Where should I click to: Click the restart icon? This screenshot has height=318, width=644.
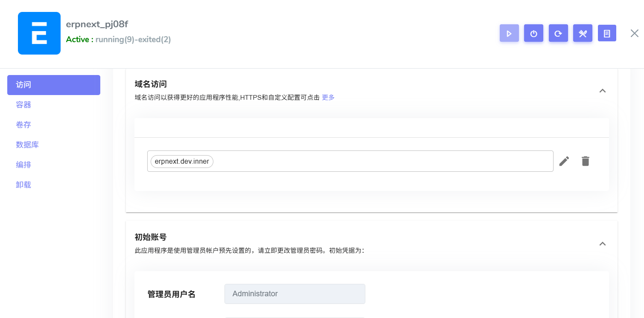tap(558, 33)
